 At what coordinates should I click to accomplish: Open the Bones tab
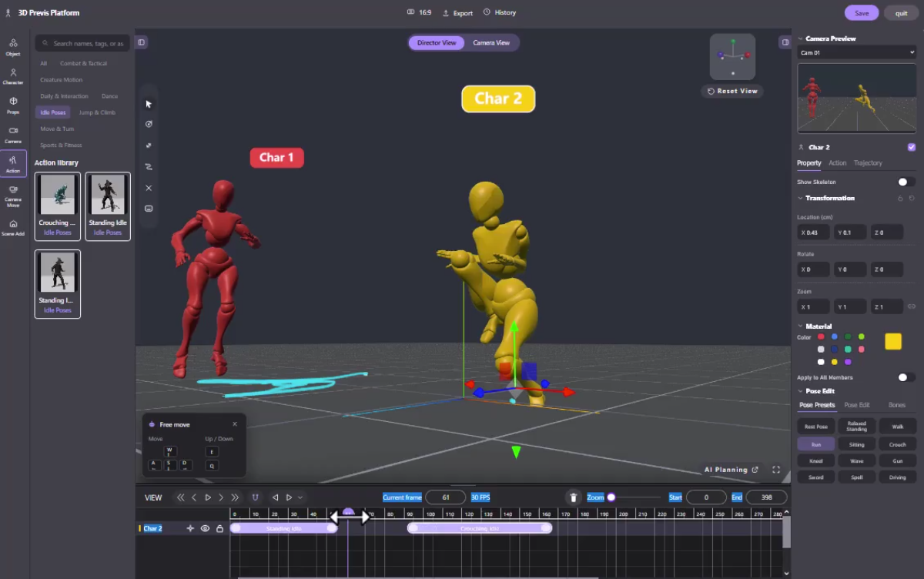click(x=896, y=405)
